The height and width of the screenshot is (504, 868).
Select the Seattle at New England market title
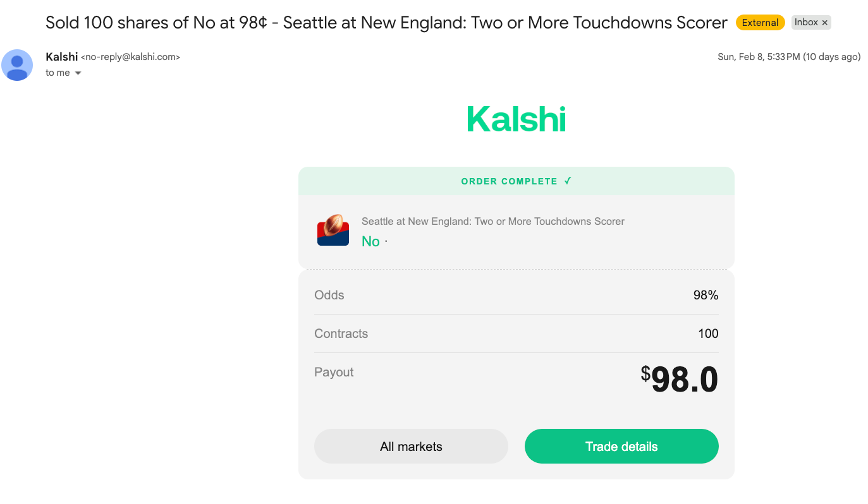(492, 221)
